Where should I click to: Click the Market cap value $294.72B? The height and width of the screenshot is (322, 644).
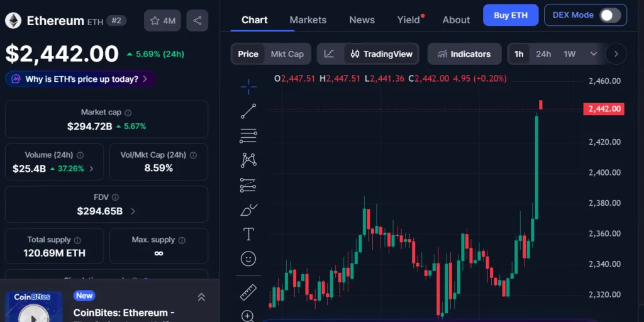(89, 126)
